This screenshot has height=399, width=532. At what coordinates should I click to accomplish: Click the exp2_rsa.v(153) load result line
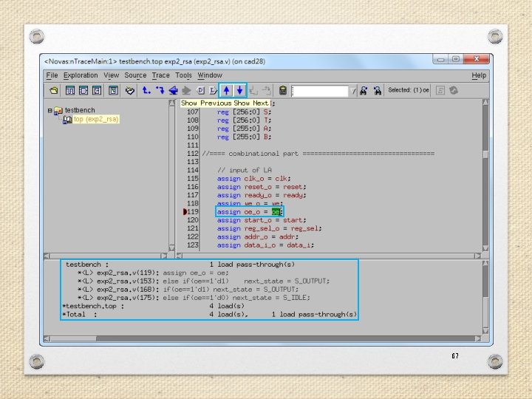(204, 281)
